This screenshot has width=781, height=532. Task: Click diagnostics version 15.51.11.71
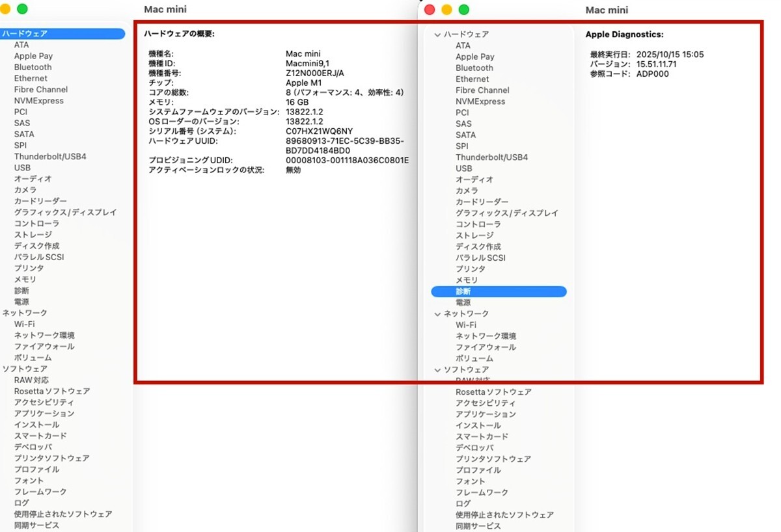pos(657,64)
